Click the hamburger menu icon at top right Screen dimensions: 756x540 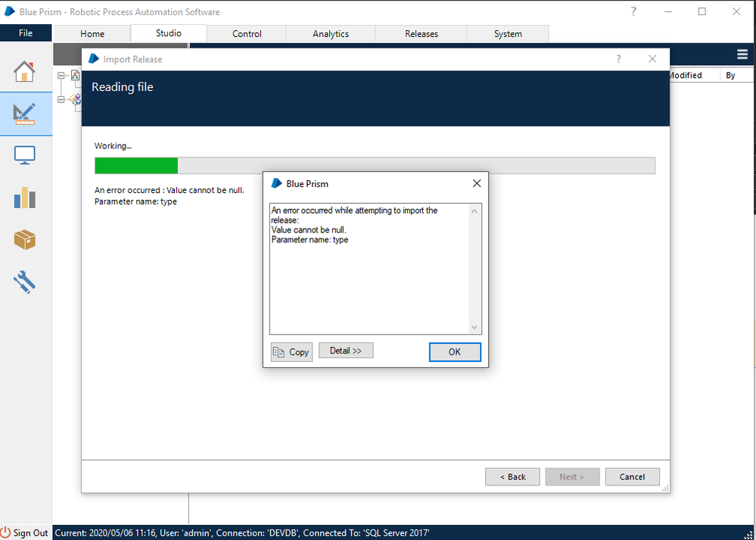tap(742, 55)
